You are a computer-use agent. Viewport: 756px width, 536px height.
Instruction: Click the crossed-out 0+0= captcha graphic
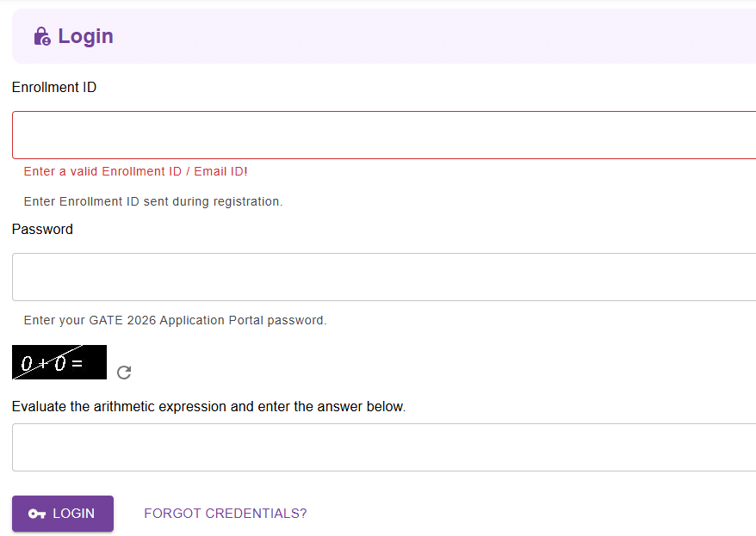pos(59,361)
